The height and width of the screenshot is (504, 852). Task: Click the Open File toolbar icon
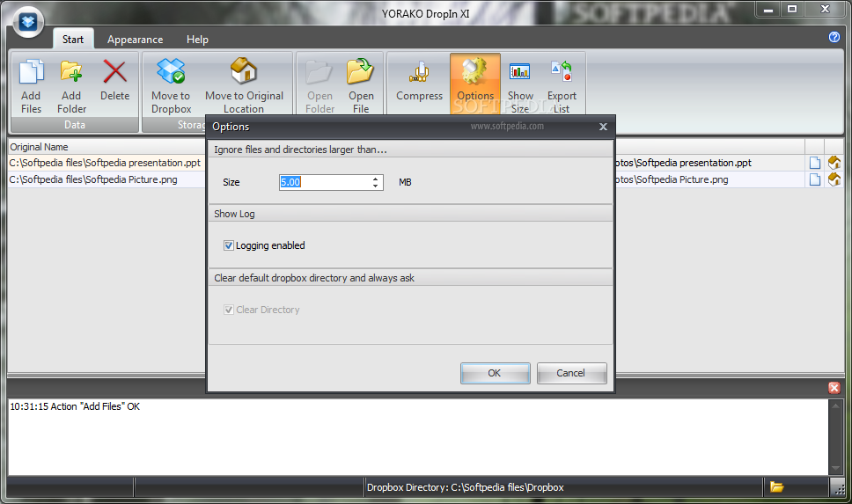(360, 72)
